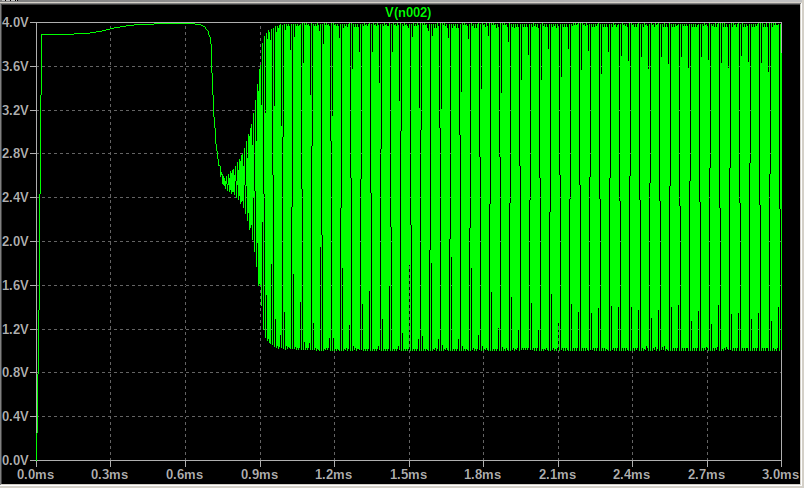Click the 3.6V vertical axis label

pos(16,67)
